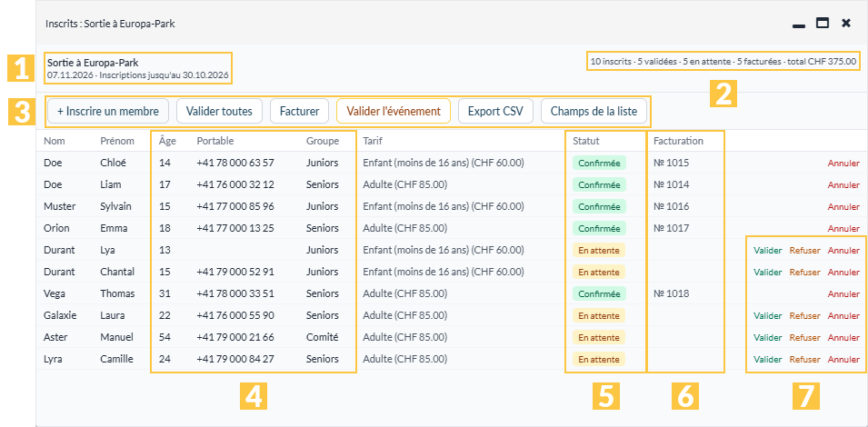Click 'En attente' badge for Camille Lyra
868x427 pixels.
pos(599,359)
